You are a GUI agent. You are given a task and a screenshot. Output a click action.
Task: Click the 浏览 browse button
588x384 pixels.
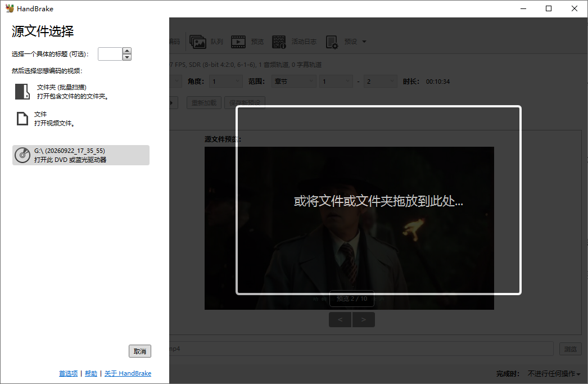click(x=571, y=349)
